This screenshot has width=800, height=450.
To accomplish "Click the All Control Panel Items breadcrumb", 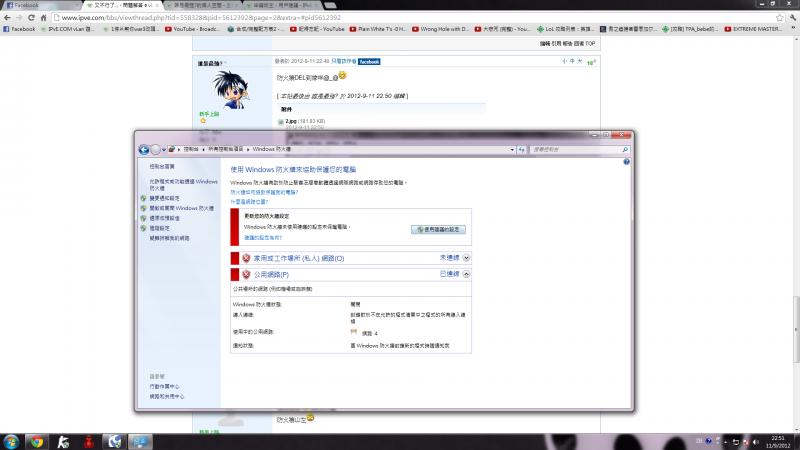I will [226, 149].
